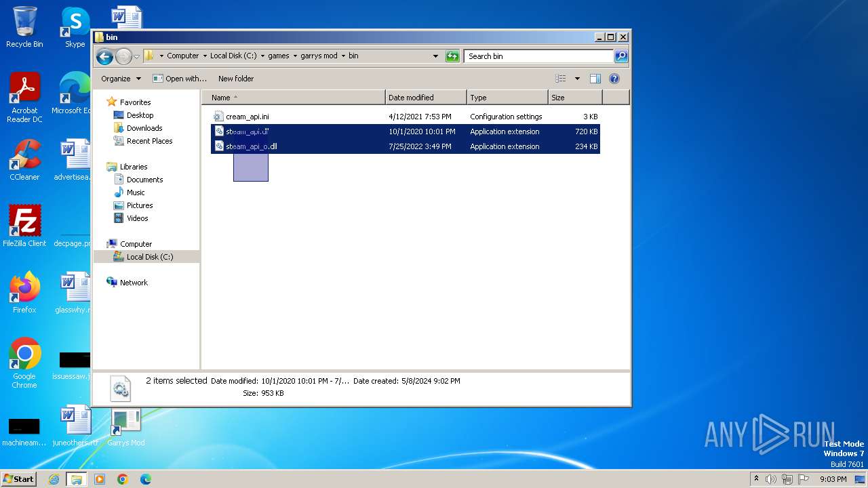The height and width of the screenshot is (488, 868).
Task: Open the Videos library
Action: (x=137, y=218)
